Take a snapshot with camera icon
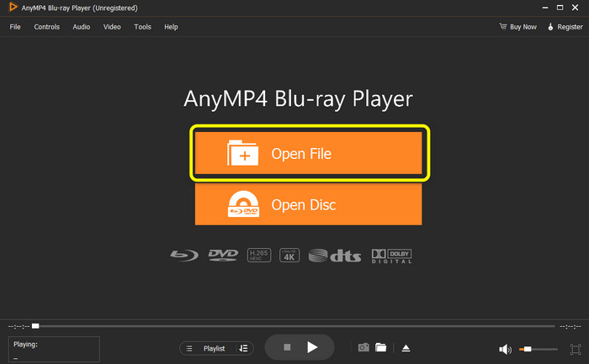Image resolution: width=589 pixels, height=364 pixels. (x=363, y=347)
